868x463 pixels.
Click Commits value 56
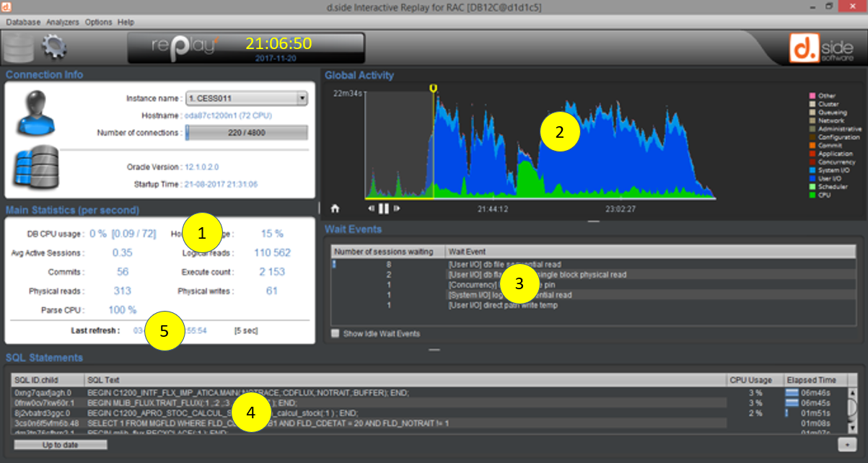pyautogui.click(x=122, y=272)
